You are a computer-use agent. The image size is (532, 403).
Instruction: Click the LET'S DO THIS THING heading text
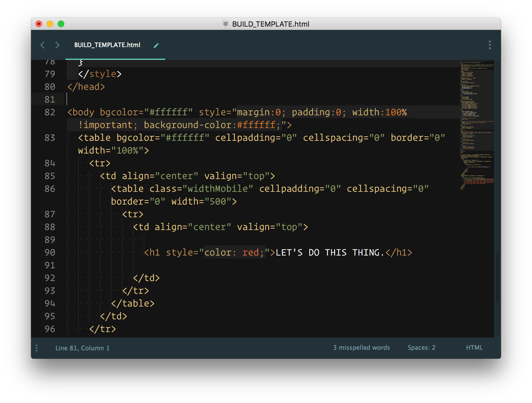point(330,252)
